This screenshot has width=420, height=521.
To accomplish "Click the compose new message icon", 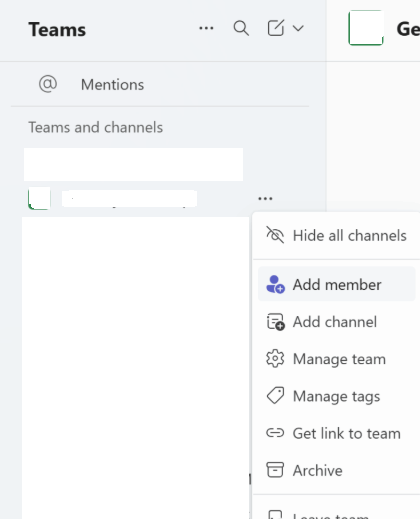I will 276,28.
